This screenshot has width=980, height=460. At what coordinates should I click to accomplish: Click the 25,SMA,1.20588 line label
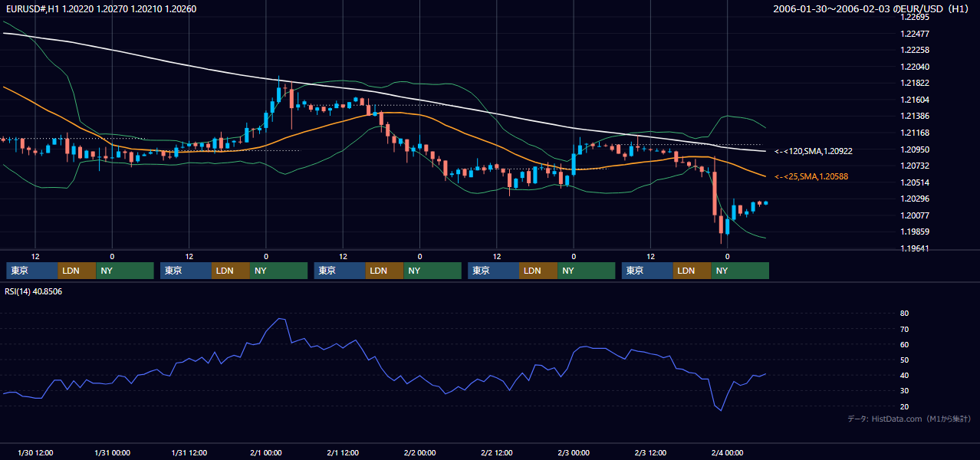coord(811,176)
